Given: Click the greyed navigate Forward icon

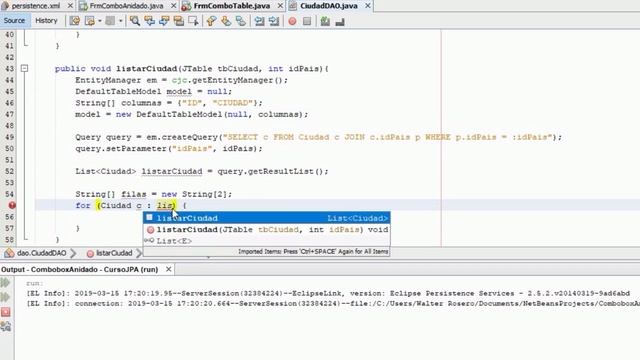Looking at the screenshot, I should click(x=110, y=21).
